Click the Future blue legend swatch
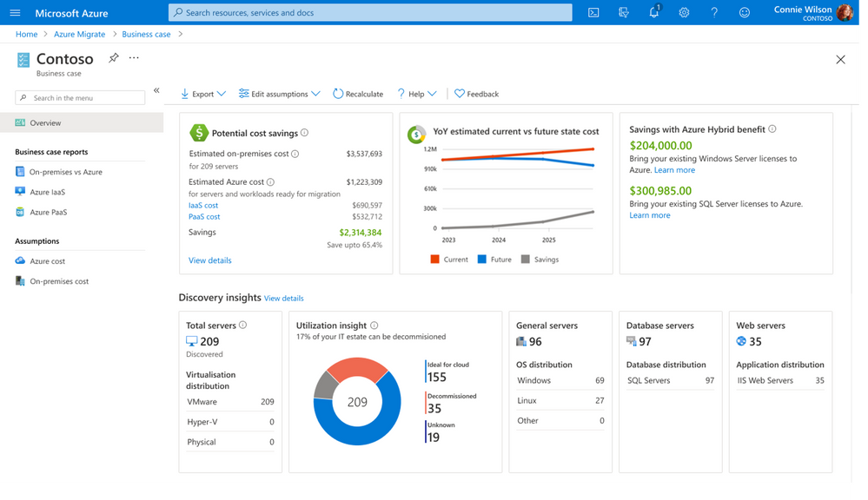Viewport: 868px width, 500px height. [481, 259]
